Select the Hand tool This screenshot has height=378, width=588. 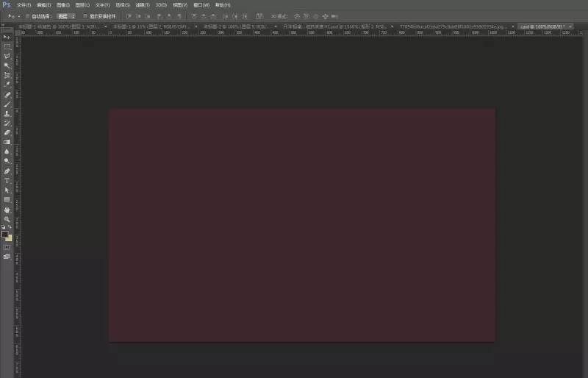pos(7,210)
